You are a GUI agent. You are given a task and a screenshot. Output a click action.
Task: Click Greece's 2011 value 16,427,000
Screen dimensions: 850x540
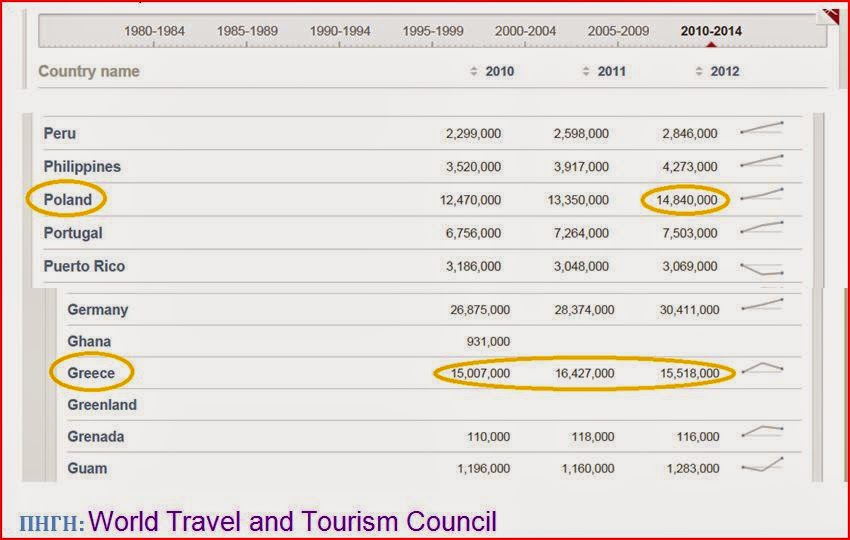point(584,373)
